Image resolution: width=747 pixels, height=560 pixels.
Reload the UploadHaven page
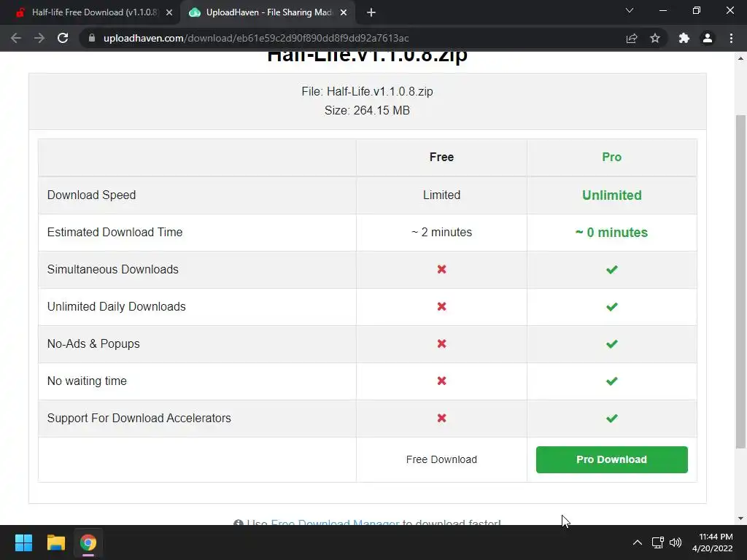(x=63, y=38)
